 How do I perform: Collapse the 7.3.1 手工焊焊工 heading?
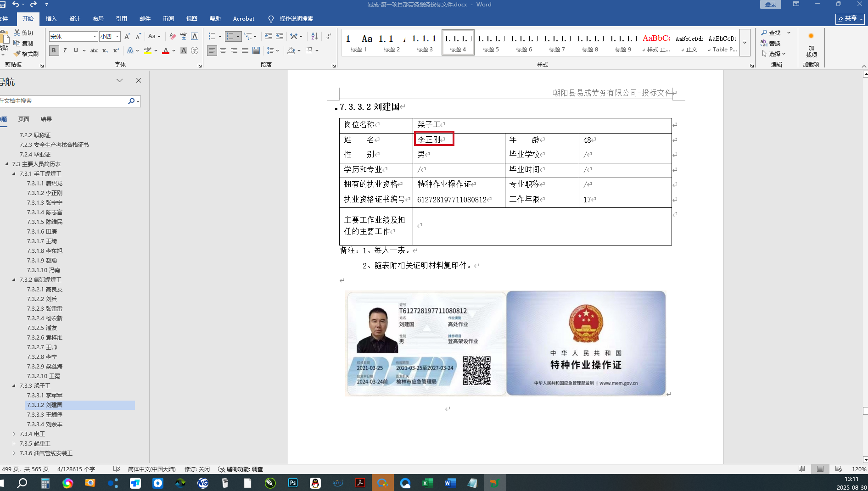coord(14,173)
